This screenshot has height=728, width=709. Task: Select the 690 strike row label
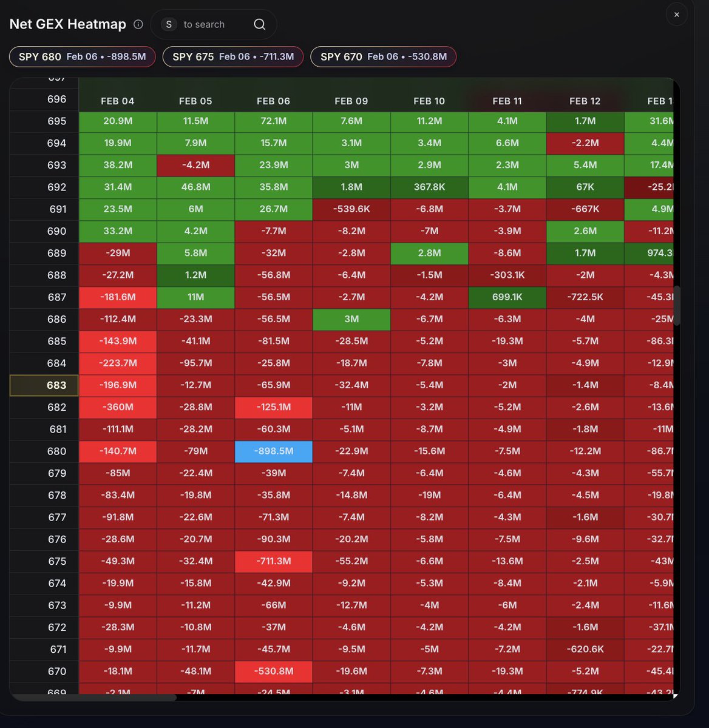(x=44, y=231)
